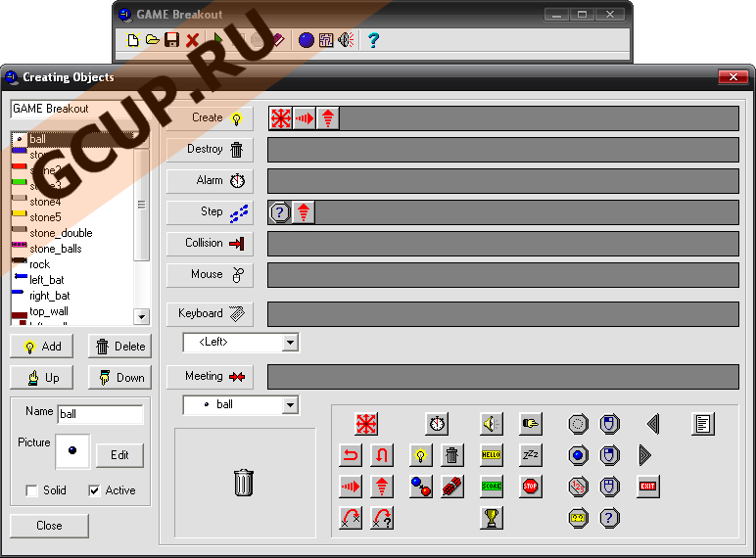This screenshot has width=756, height=558.
Task: Switch to the Alarm event
Action: pos(210,181)
